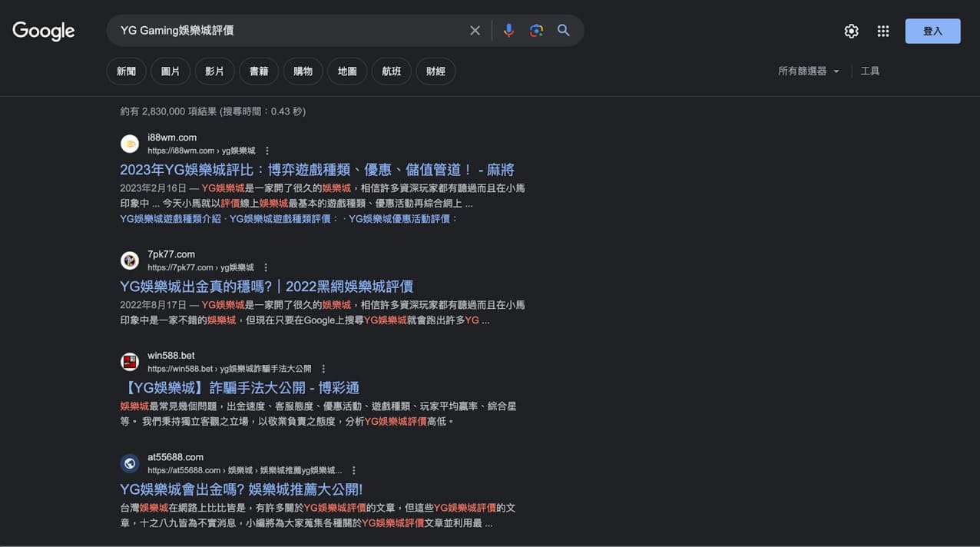
Task: Click the result count text 約有 2,830,000 項結果
Action: pos(169,111)
